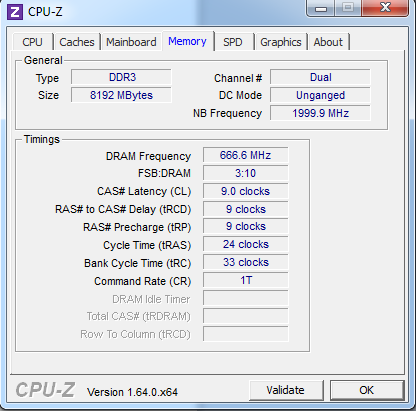Click the Cycle Time (tRAS) label
The image size is (416, 411).
pyautogui.click(x=147, y=246)
